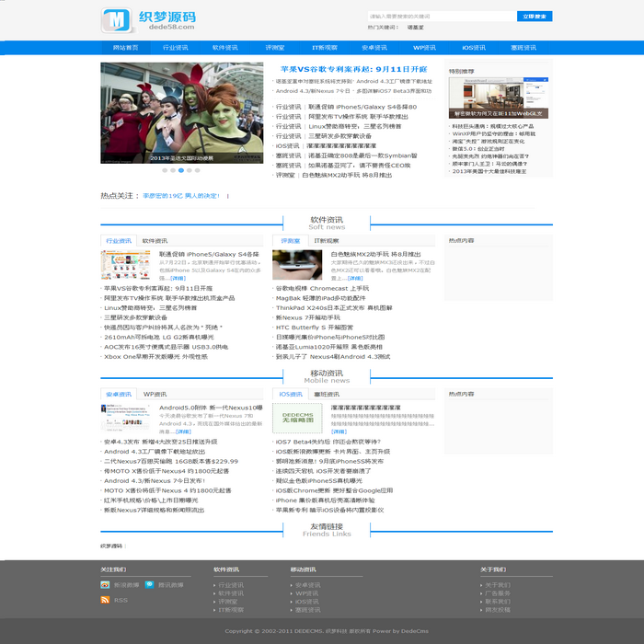Open 塞班资讯 in the navigation bar
This screenshot has height=644, width=644.
point(523,48)
